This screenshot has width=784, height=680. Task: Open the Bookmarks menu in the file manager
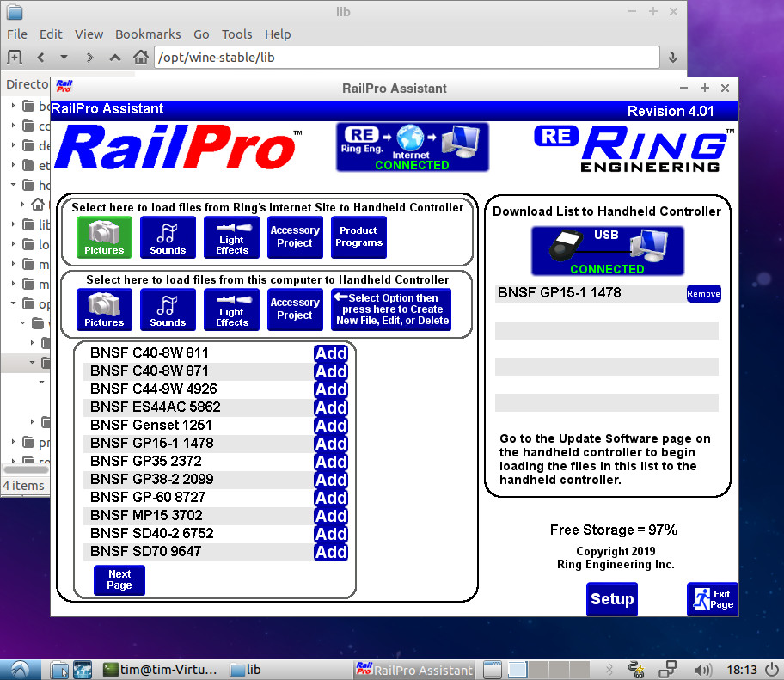click(x=148, y=34)
